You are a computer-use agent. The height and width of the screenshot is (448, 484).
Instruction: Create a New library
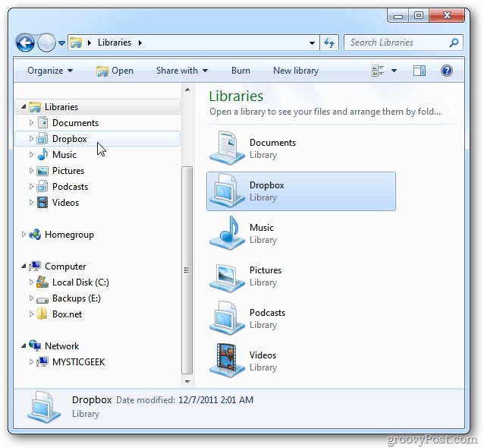click(296, 71)
